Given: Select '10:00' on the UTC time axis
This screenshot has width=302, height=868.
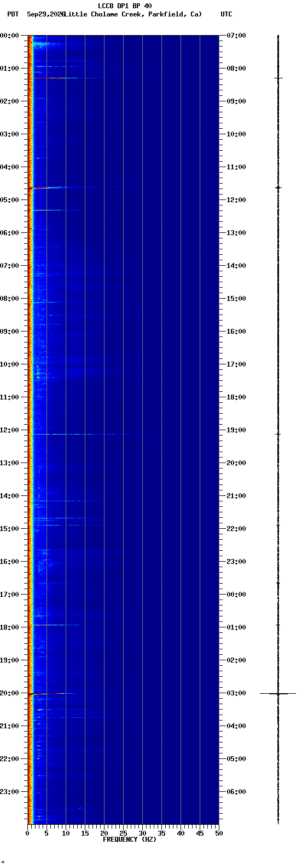Looking at the screenshot, I should (x=236, y=134).
